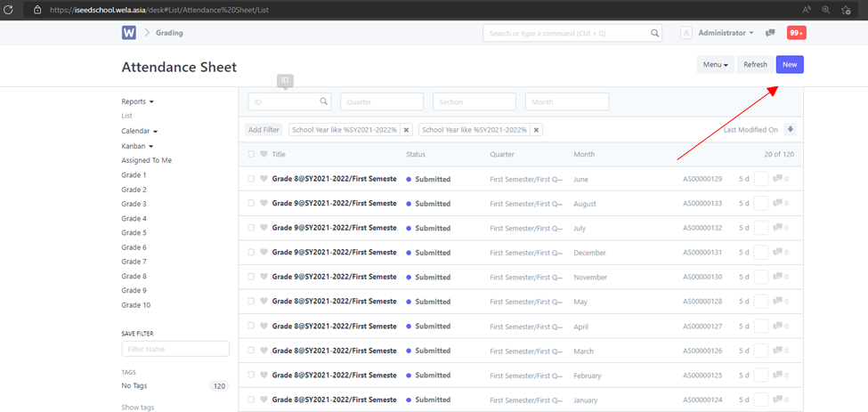Open the Administrator user dropdown

(726, 33)
